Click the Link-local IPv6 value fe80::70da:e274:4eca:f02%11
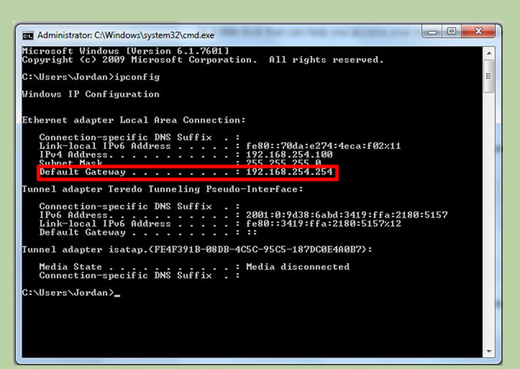This screenshot has height=369, width=520. tap(323, 146)
